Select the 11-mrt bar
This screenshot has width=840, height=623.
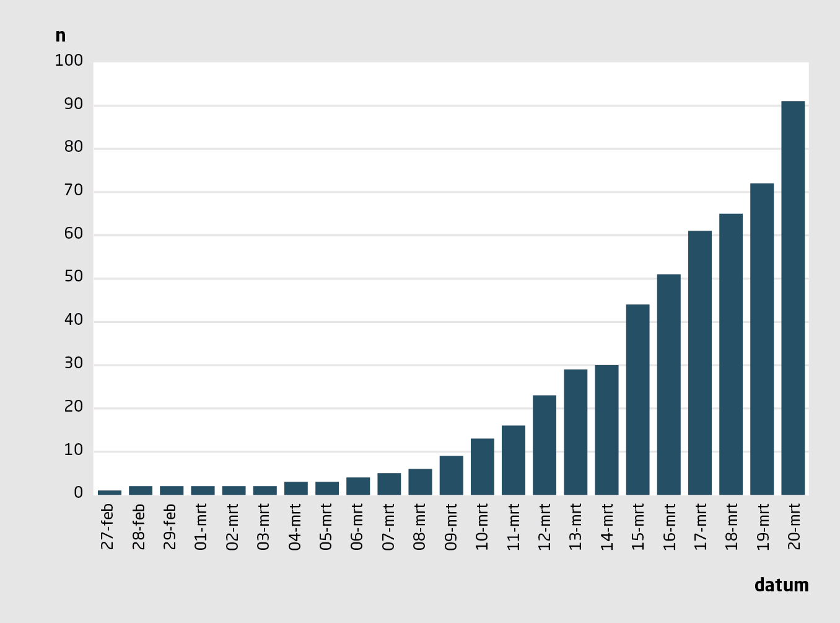coord(514,460)
